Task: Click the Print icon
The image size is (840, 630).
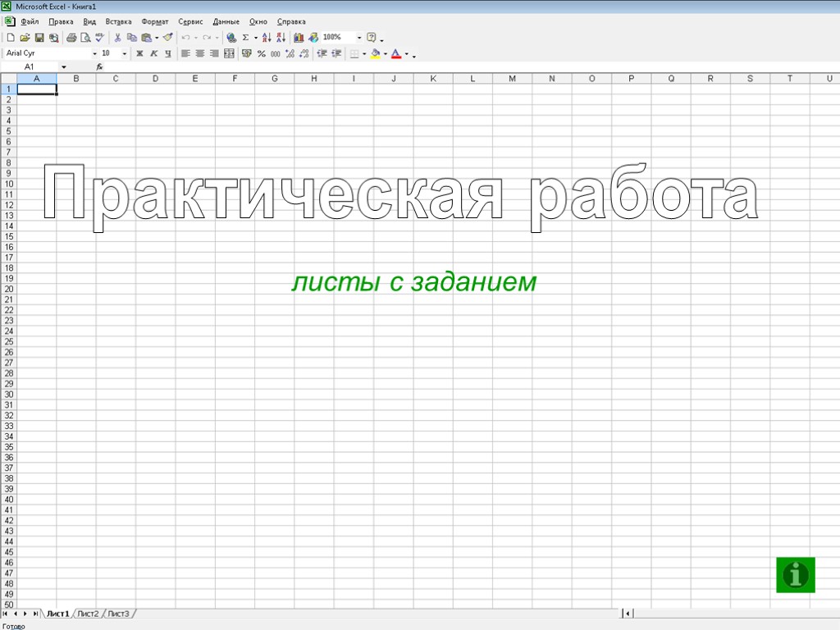Action: pyautogui.click(x=71, y=38)
